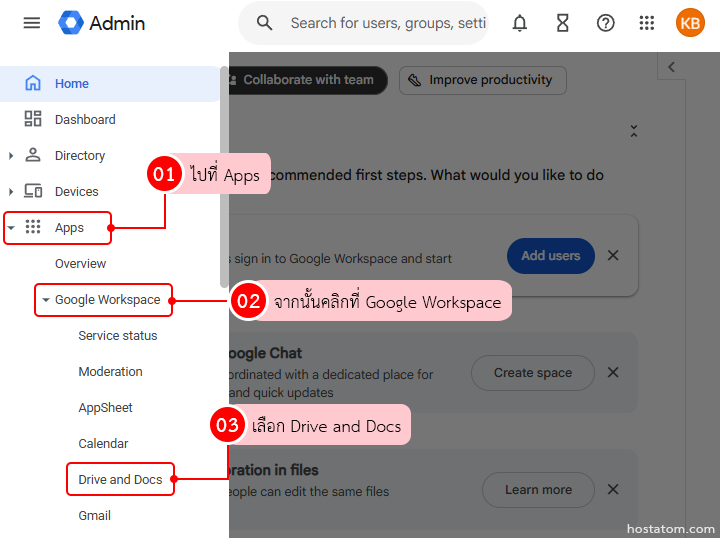This screenshot has width=720, height=538.
Task: Click the Devices icon in sidebar
Action: [x=33, y=191]
